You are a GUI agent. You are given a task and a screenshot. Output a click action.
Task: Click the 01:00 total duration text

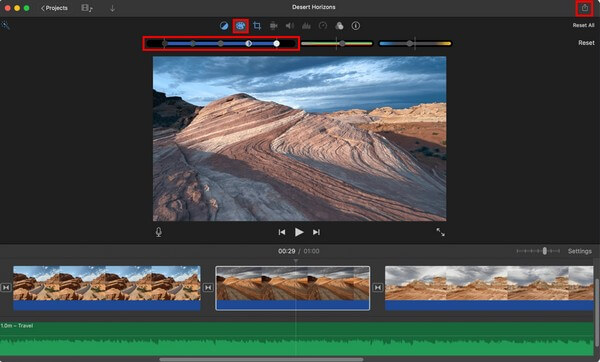coord(311,251)
